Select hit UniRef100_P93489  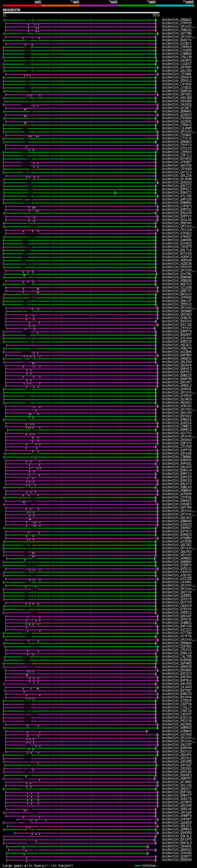(x=176, y=118)
